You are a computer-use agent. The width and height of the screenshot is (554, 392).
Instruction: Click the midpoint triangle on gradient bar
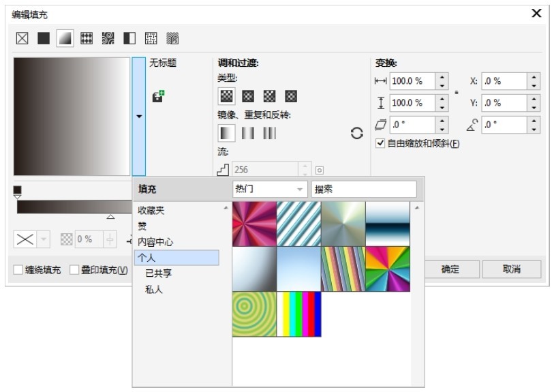(110, 216)
